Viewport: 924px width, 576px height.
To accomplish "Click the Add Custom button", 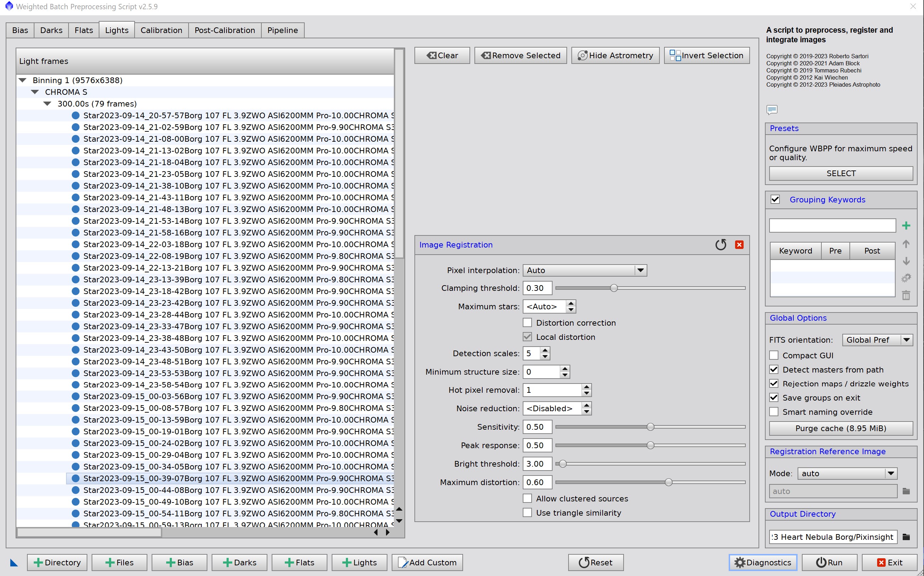I will pos(427,562).
